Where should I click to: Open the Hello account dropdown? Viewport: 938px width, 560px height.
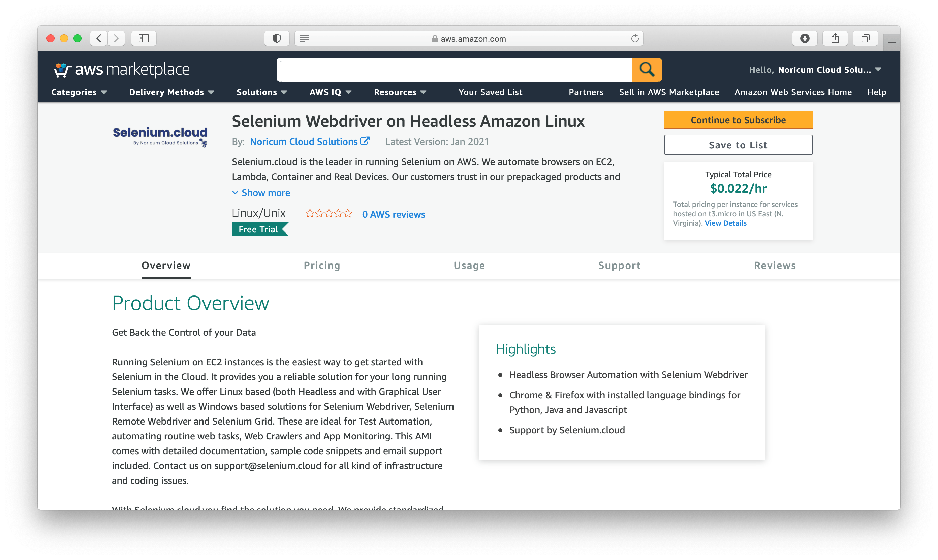[815, 70]
